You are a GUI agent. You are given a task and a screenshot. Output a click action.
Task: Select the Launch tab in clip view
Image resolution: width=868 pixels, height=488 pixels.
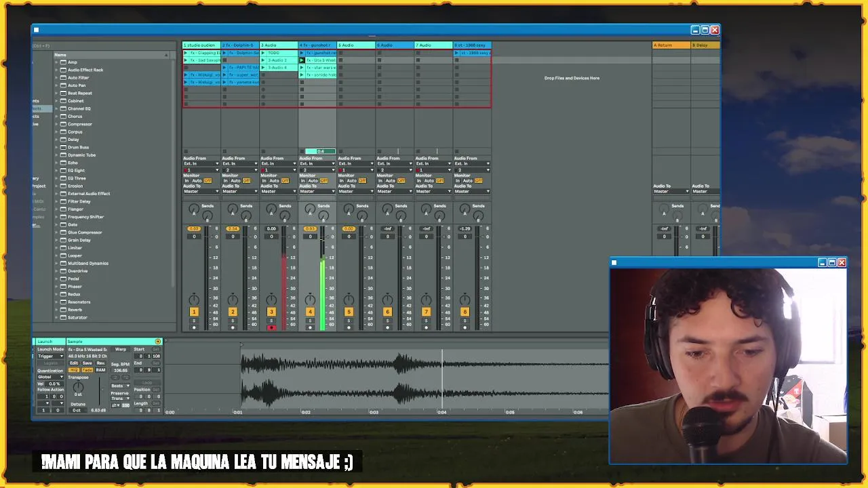coord(51,342)
